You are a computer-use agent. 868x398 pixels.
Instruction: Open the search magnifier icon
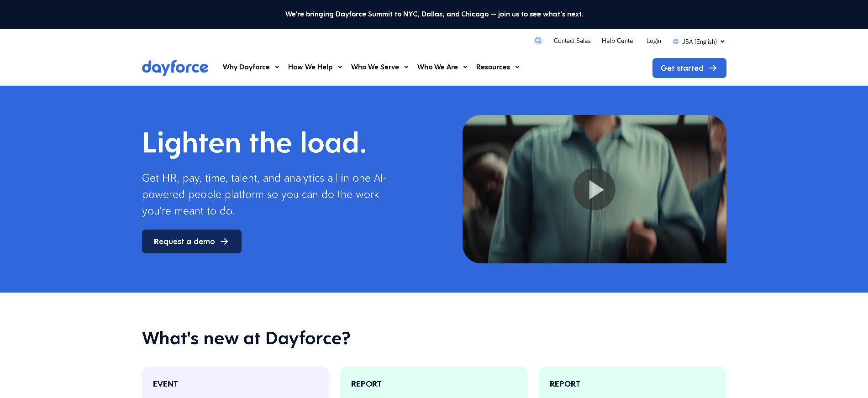[x=538, y=41]
